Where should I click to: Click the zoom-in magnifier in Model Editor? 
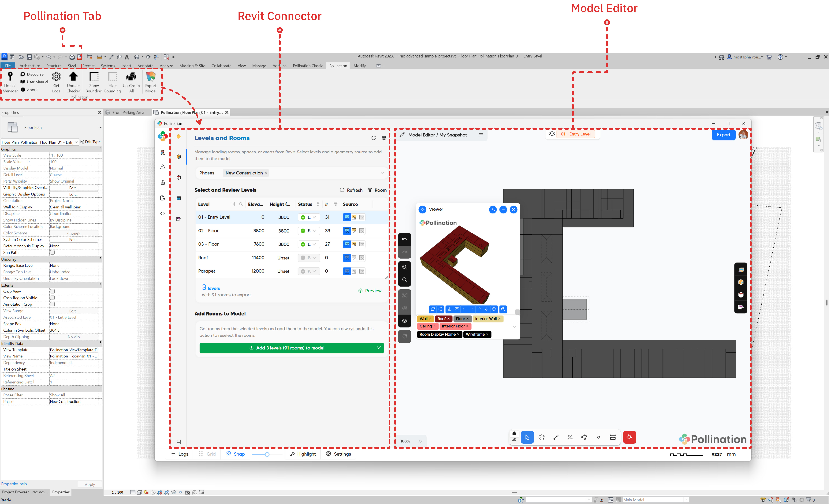pyautogui.click(x=404, y=267)
